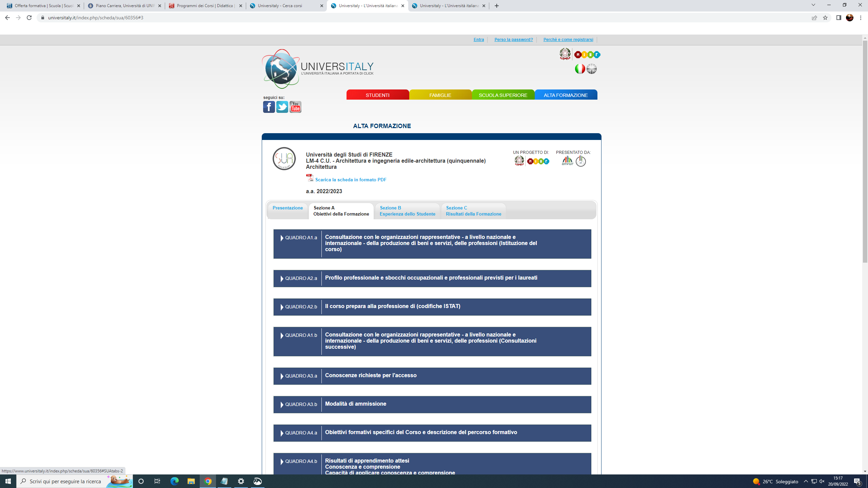Go back to previous page
This screenshot has width=868, height=488.
7,18
